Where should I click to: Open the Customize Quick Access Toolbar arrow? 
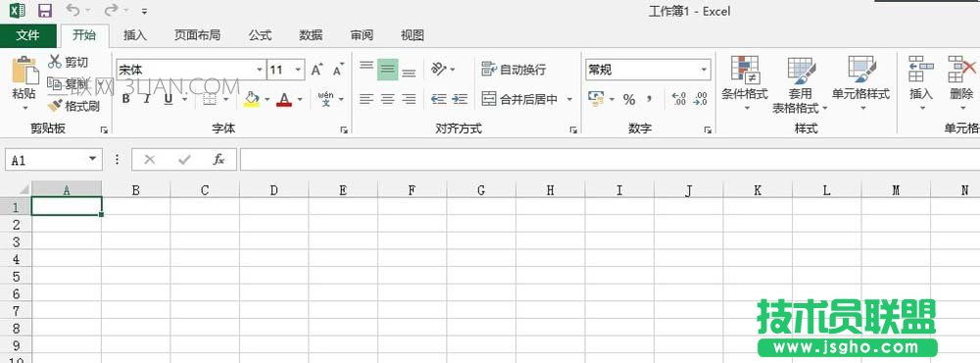[144, 11]
